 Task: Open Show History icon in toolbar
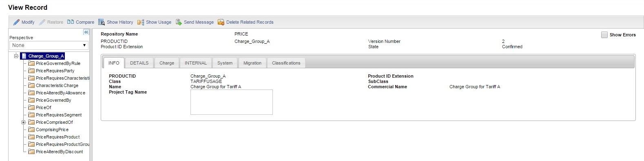pyautogui.click(x=102, y=22)
